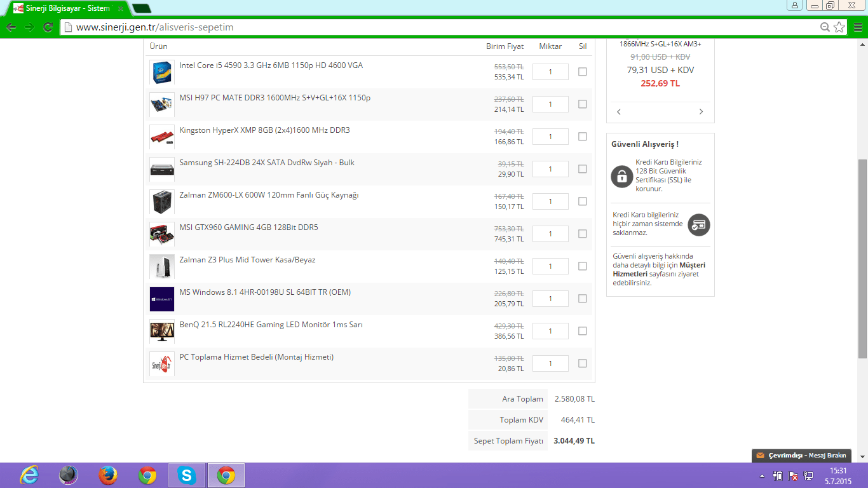Show next product in sidebar carousel

[x=701, y=112]
